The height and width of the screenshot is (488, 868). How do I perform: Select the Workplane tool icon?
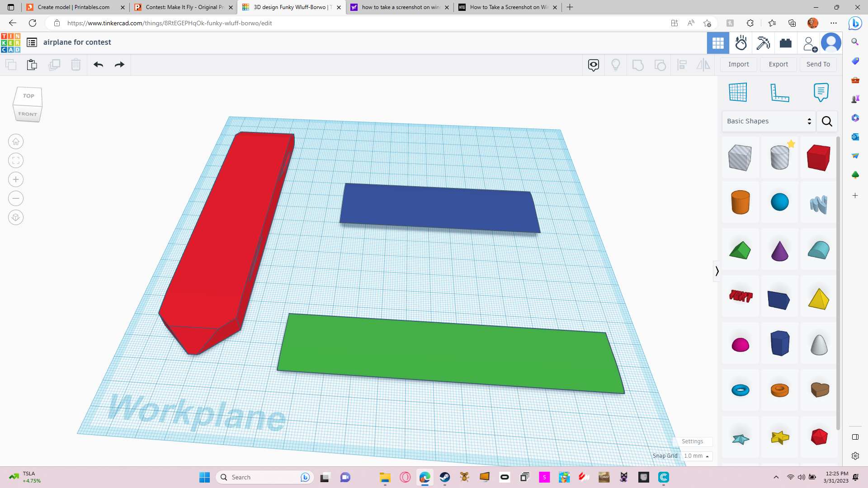[x=738, y=93]
